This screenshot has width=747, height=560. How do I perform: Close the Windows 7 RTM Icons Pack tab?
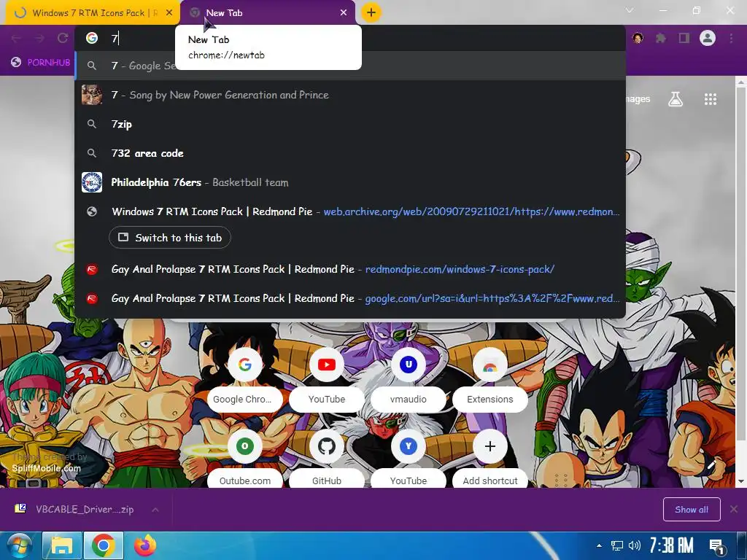(x=169, y=13)
